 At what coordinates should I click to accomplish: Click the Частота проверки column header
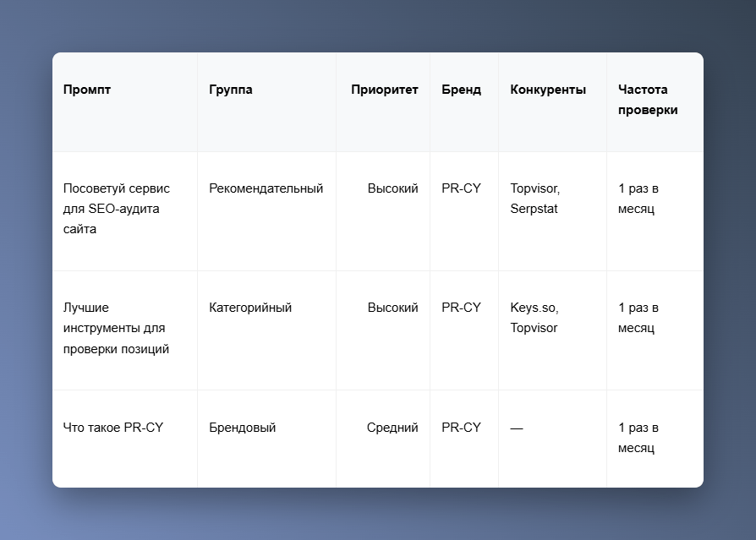[648, 100]
